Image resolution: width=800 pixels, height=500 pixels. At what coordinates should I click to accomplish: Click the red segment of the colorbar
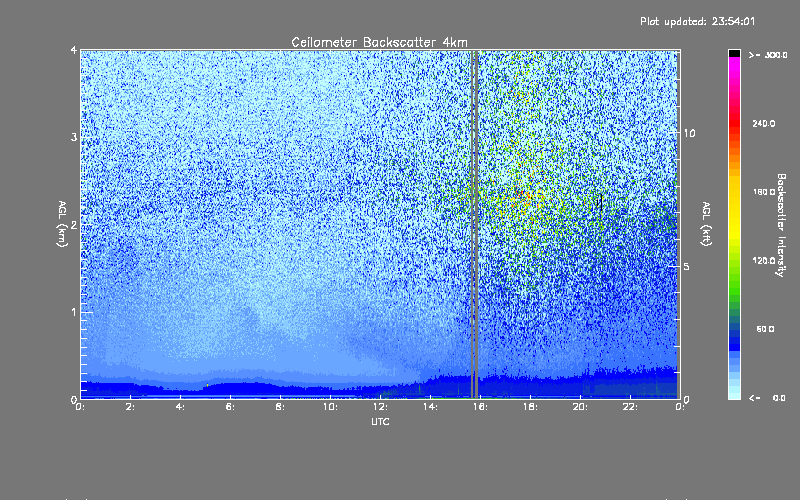click(x=734, y=124)
